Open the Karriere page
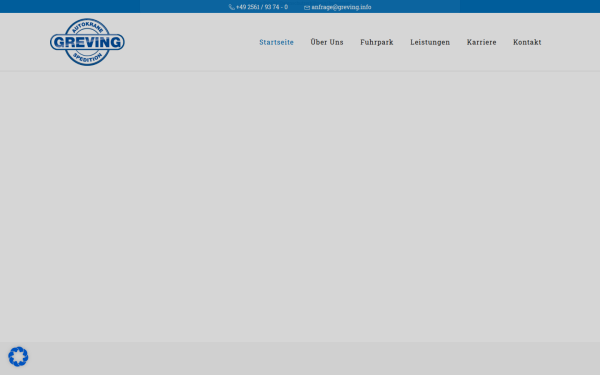Image resolution: width=600 pixels, height=375 pixels. 481,42
